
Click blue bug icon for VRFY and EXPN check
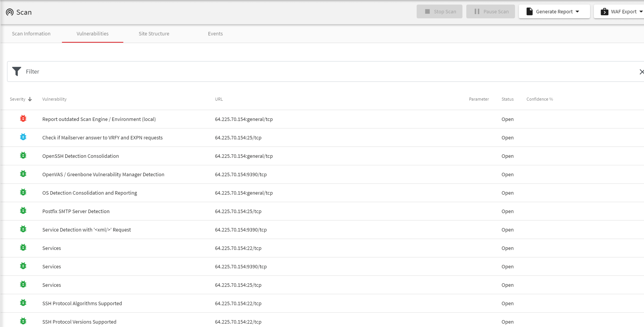tap(23, 137)
